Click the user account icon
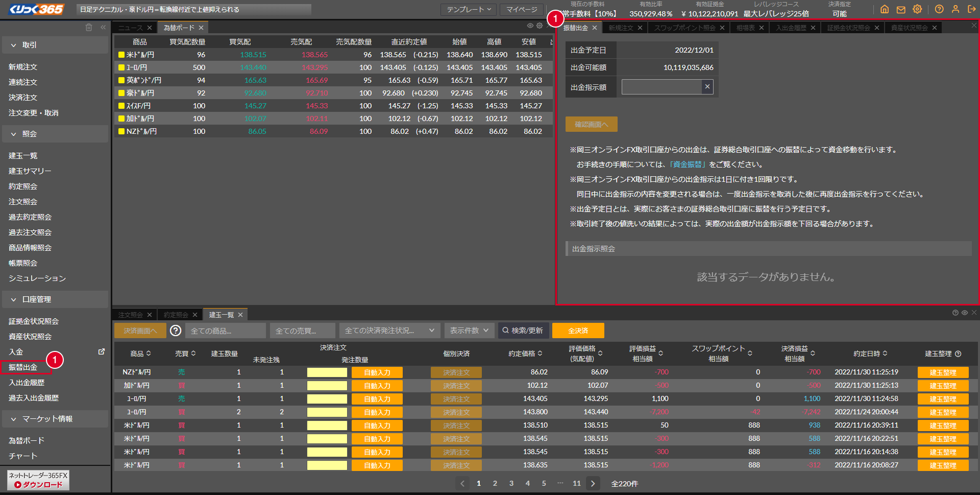The width and height of the screenshot is (980, 495). pyautogui.click(x=955, y=9)
